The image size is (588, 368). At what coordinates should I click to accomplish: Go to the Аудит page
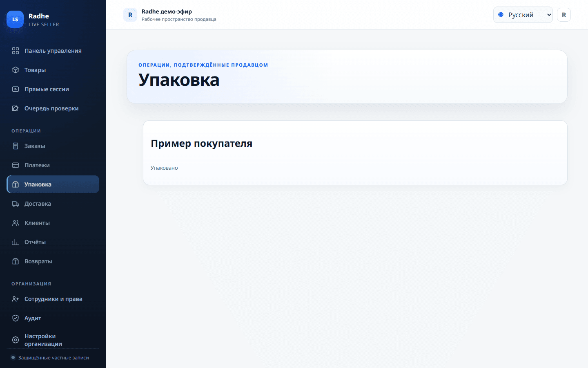click(x=53, y=318)
